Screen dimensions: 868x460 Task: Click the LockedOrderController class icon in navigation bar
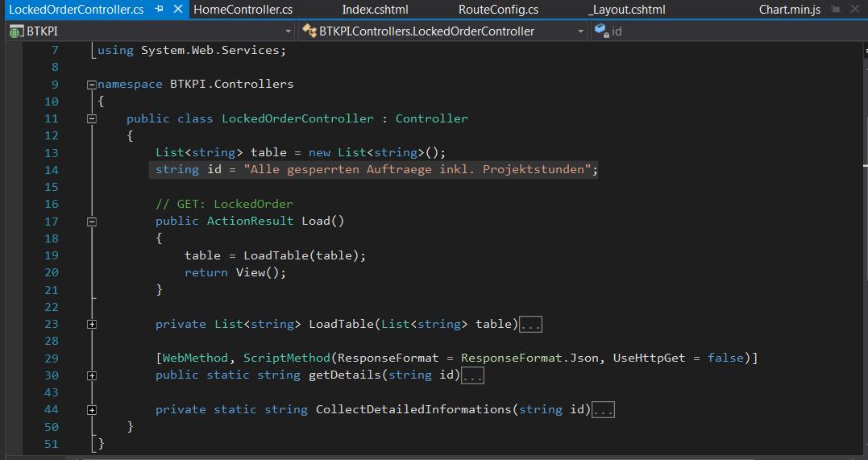[309, 31]
